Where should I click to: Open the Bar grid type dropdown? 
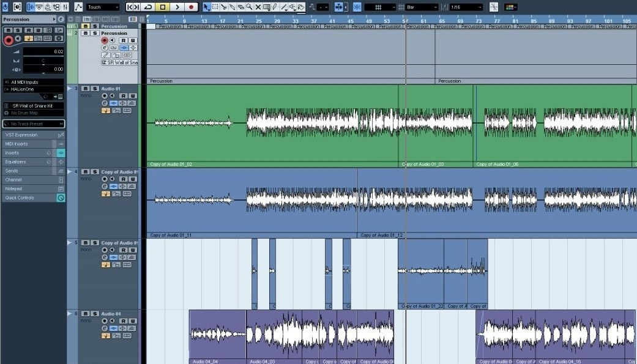[x=422, y=7]
